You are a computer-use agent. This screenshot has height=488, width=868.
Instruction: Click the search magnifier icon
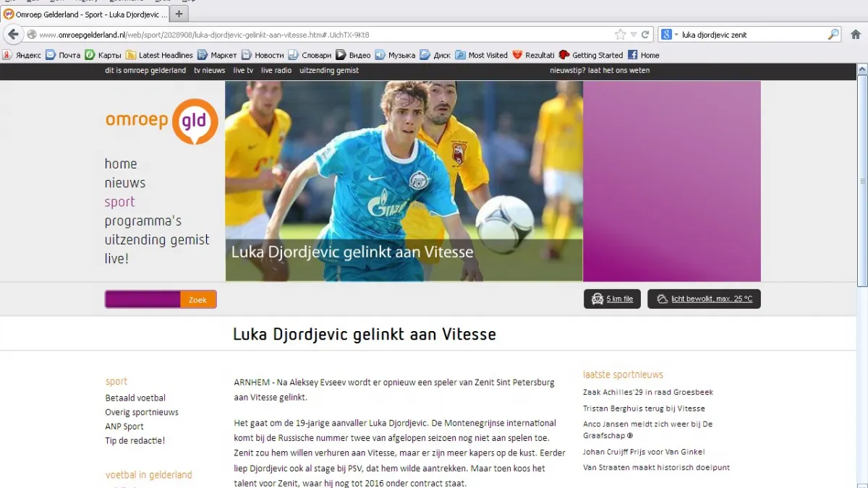(833, 35)
